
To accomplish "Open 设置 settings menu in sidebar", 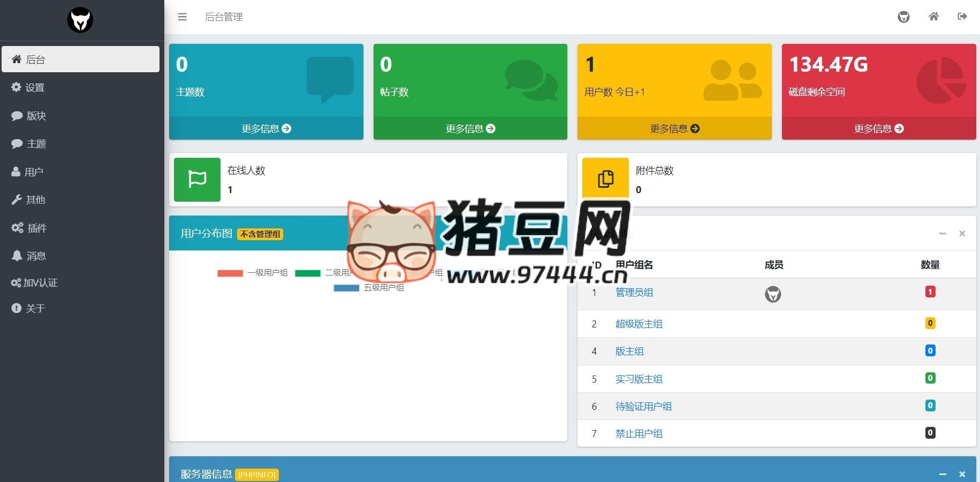I will pos(80,87).
